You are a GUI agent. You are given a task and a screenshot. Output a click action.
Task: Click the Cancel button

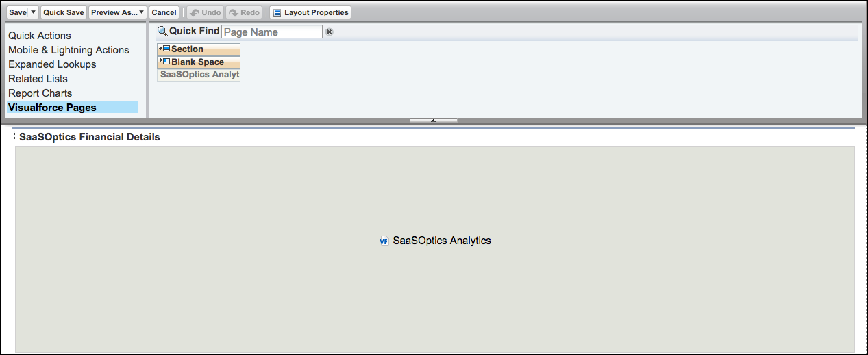pos(164,12)
